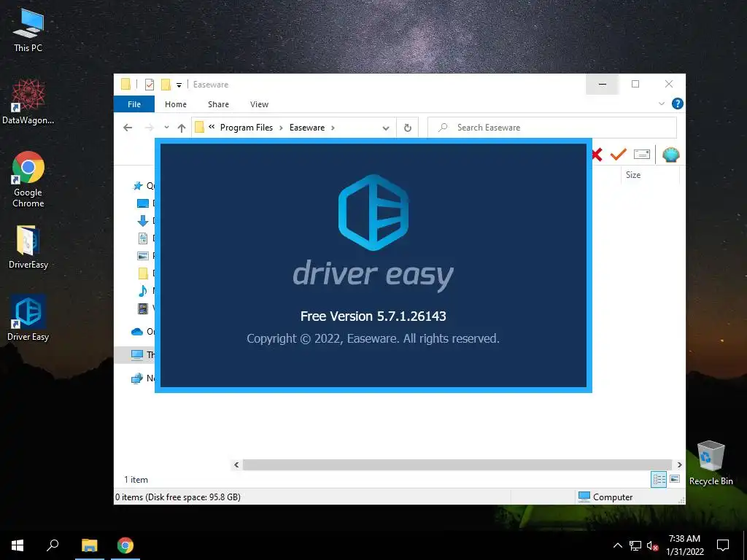
Task: Open the recent locations dropdown arrow
Action: [166, 128]
